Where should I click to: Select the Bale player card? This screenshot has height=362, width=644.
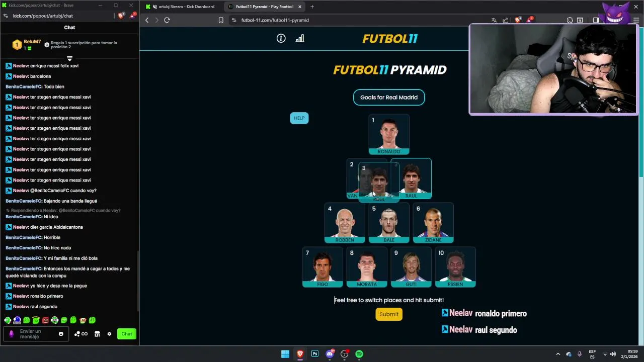click(x=389, y=223)
